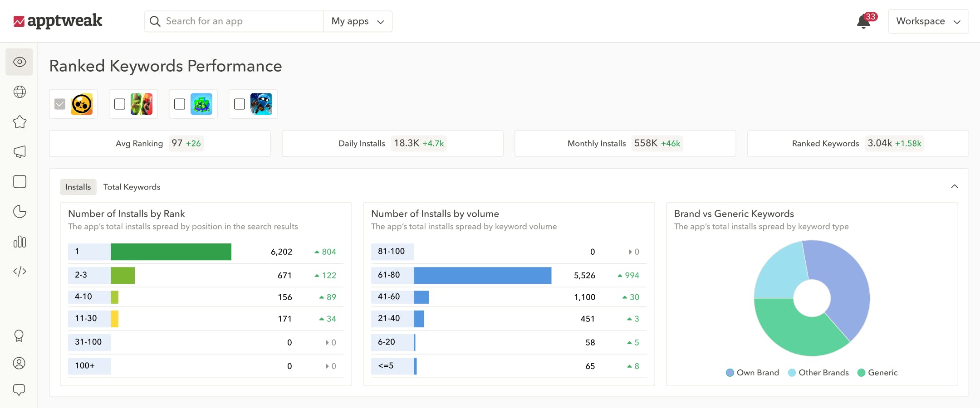Select the megaphone ads icon in sidebar
This screenshot has width=980, height=408.
[x=19, y=151]
